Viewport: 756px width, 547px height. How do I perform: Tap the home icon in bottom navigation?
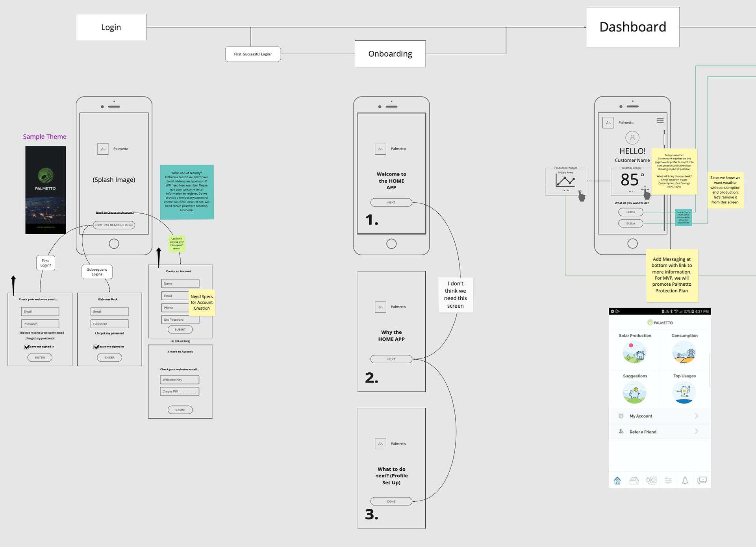[617, 480]
